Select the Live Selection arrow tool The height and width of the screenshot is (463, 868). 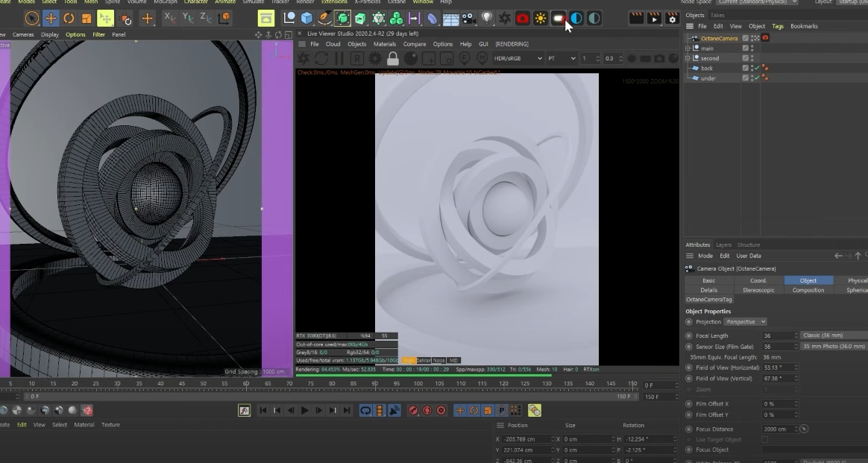pos(32,18)
